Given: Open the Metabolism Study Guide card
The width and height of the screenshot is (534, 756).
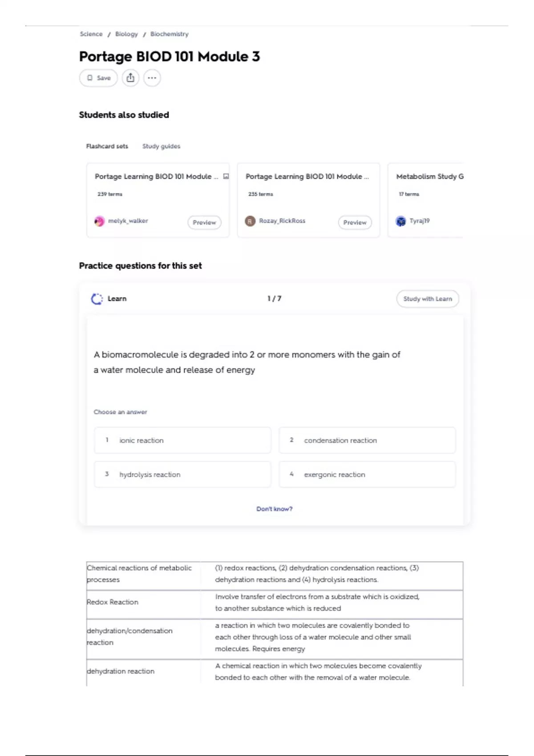Looking at the screenshot, I should [x=425, y=200].
